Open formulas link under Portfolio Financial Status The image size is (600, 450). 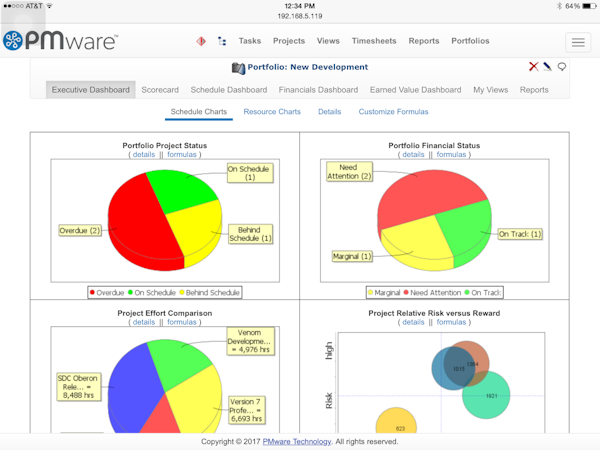pos(451,155)
